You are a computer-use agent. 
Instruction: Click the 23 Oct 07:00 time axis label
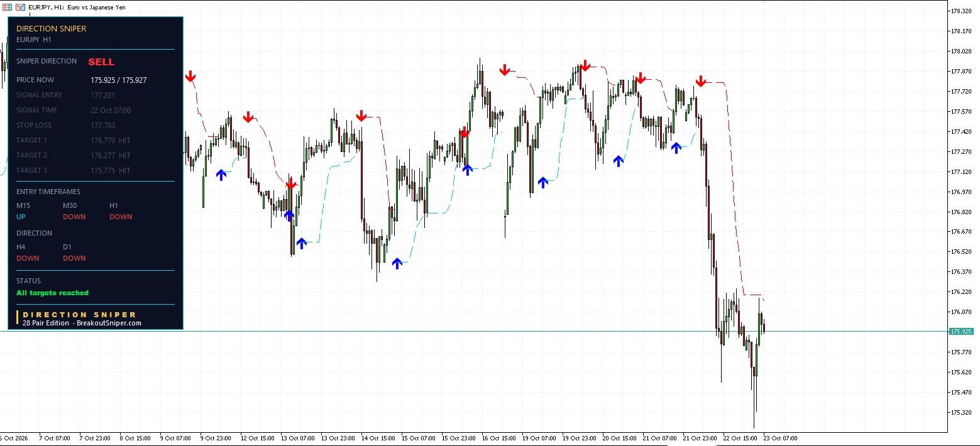(780, 438)
